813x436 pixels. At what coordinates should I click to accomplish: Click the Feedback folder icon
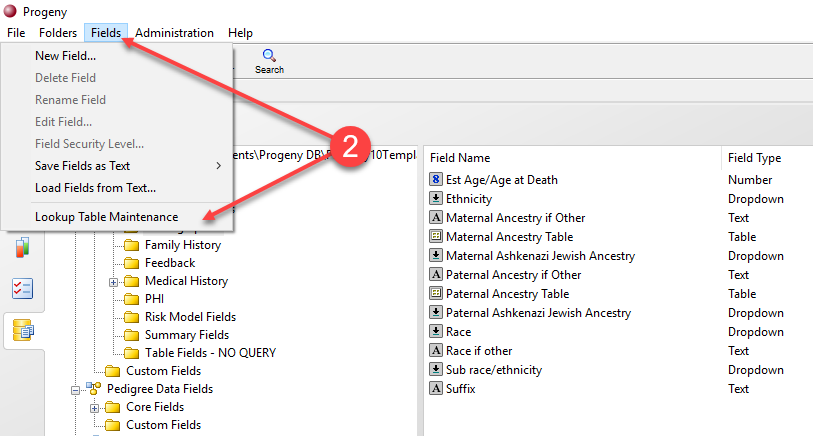point(132,263)
